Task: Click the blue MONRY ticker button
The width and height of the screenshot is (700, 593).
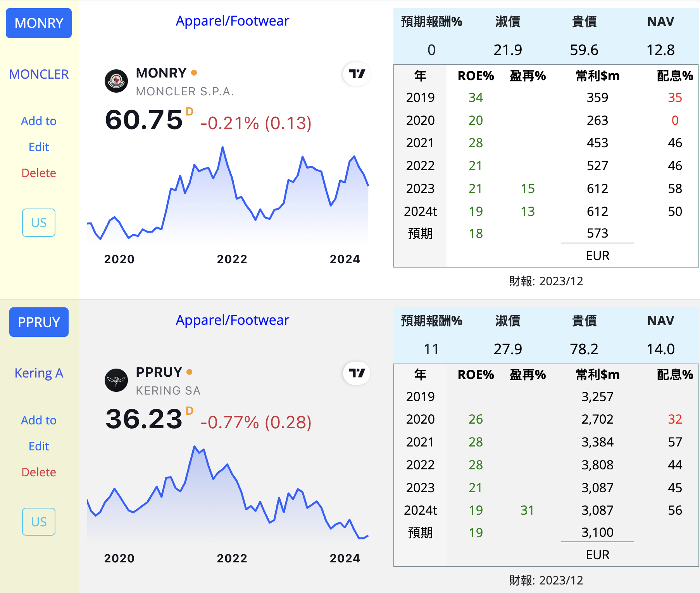Action: click(39, 23)
